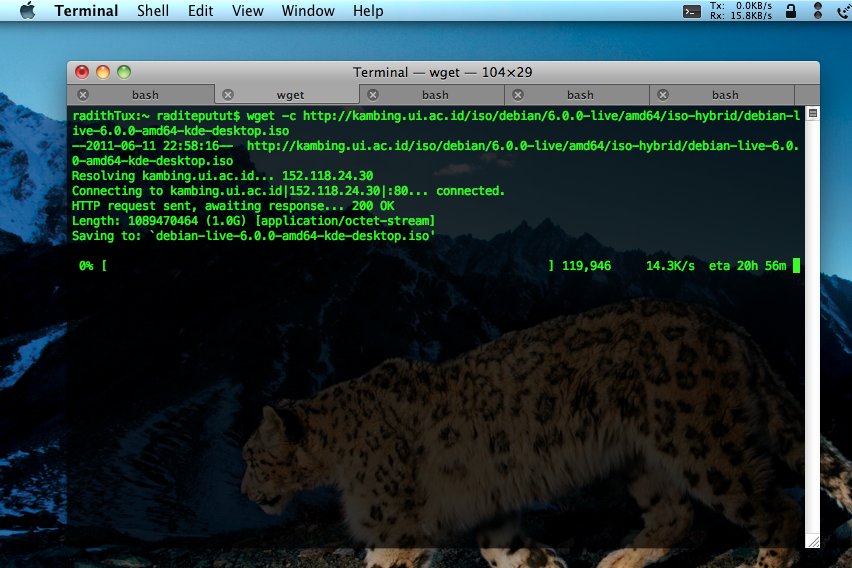Open the Help menu
852x568 pixels.
pyautogui.click(x=368, y=11)
